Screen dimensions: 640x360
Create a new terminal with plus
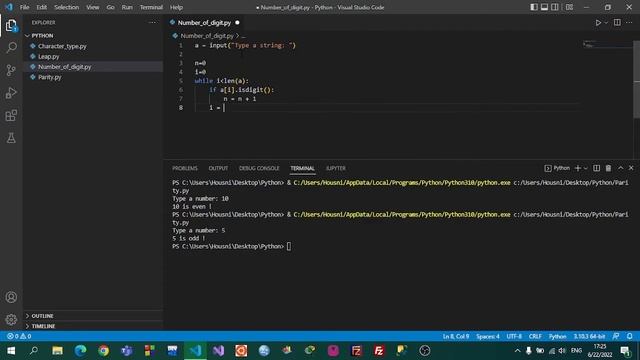coord(578,168)
